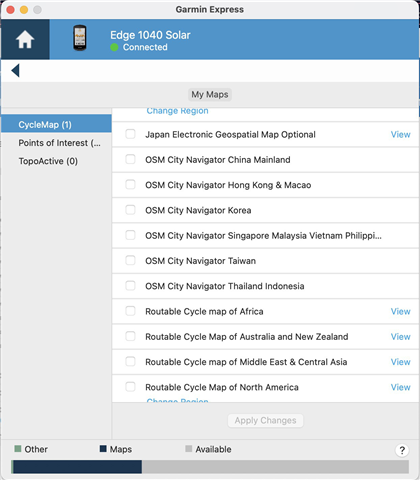The width and height of the screenshot is (420, 480).
Task: Click the Connected status text
Action: pos(145,47)
